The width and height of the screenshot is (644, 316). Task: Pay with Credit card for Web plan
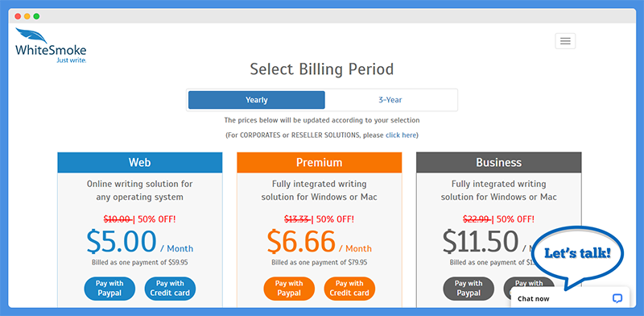(x=170, y=289)
